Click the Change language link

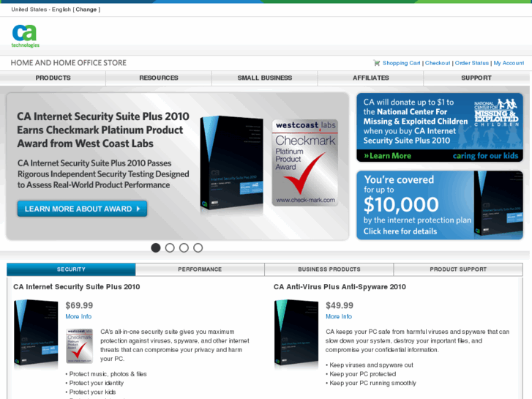coord(86,10)
